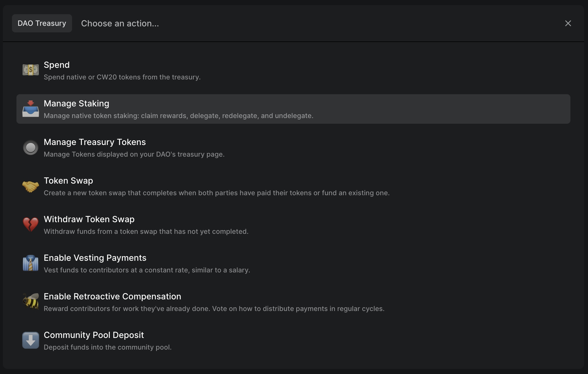Image resolution: width=588 pixels, height=374 pixels.
Task: Click the necktie Enable Vesting Payments icon
Action: (x=31, y=263)
